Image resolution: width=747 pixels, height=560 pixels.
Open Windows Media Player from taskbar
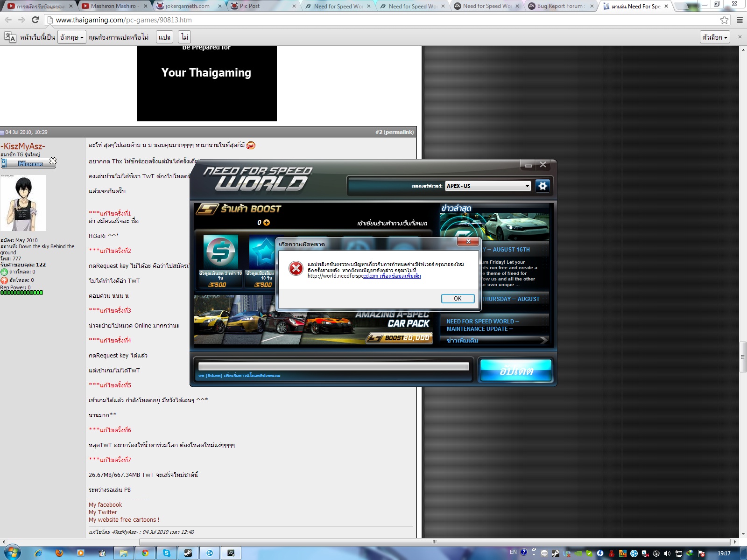(x=81, y=553)
